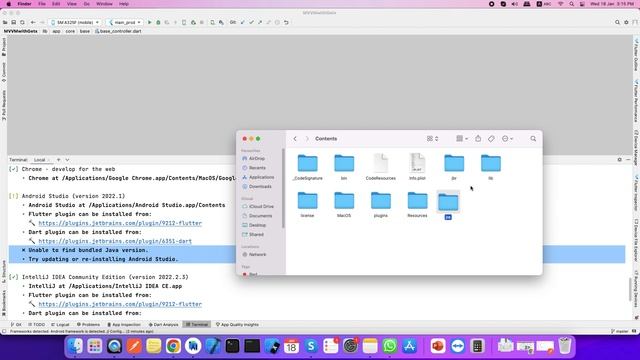Open the Project tool window side tab

(x=4, y=47)
